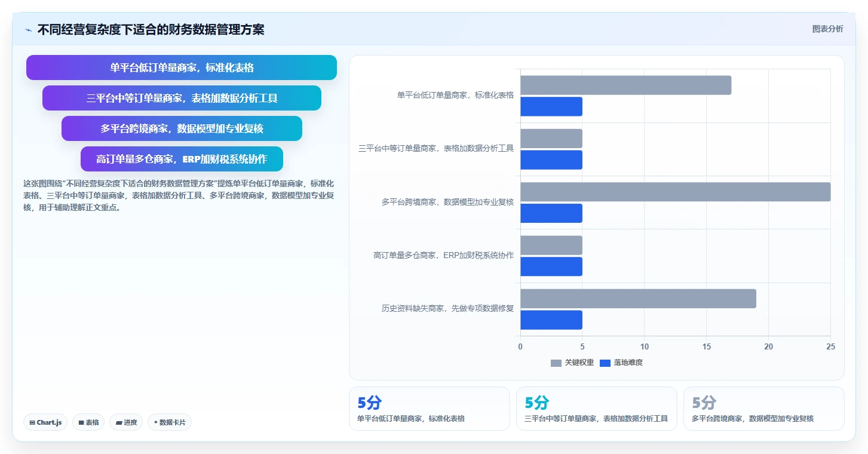Click the blue icon beside the panel title
This screenshot has width=868, height=454.
click(x=28, y=30)
